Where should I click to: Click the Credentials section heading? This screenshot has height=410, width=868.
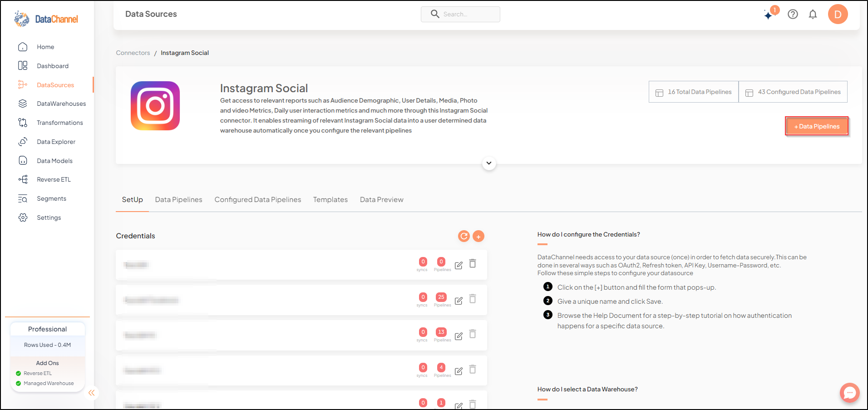click(135, 236)
